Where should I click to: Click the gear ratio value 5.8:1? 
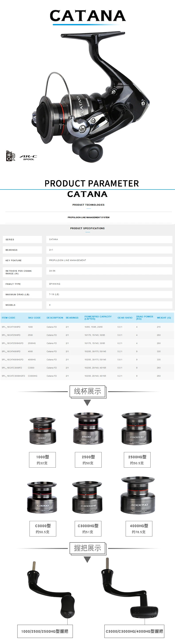pyautogui.click(x=120, y=360)
